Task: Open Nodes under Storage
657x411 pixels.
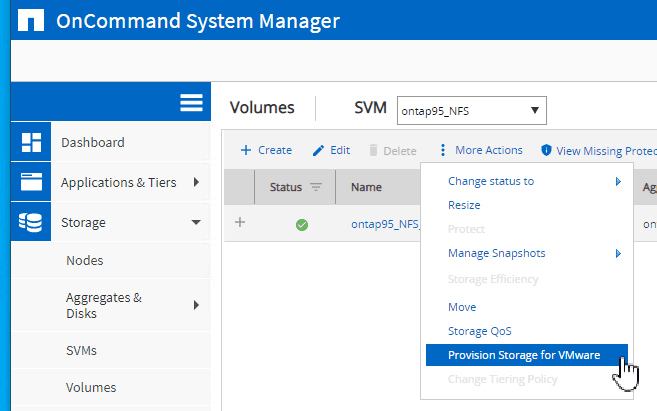Action: click(x=85, y=261)
